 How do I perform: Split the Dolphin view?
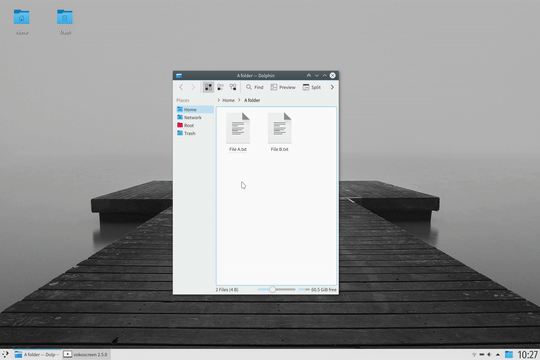[312, 87]
